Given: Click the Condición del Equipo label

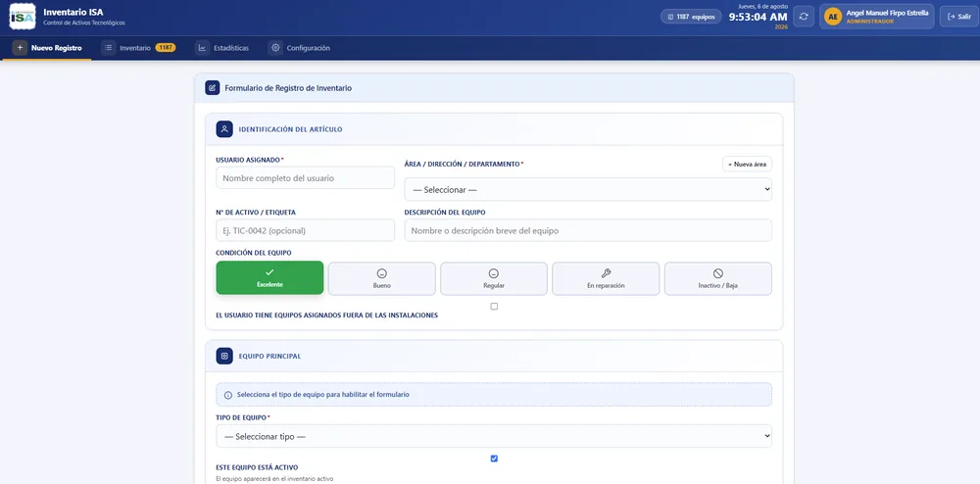Looking at the screenshot, I should [x=254, y=253].
